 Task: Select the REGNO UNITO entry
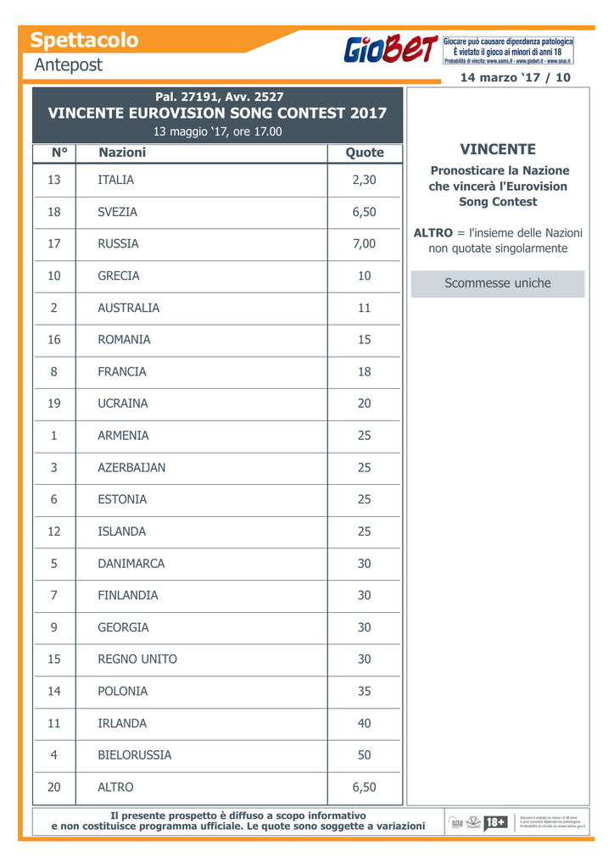click(137, 659)
